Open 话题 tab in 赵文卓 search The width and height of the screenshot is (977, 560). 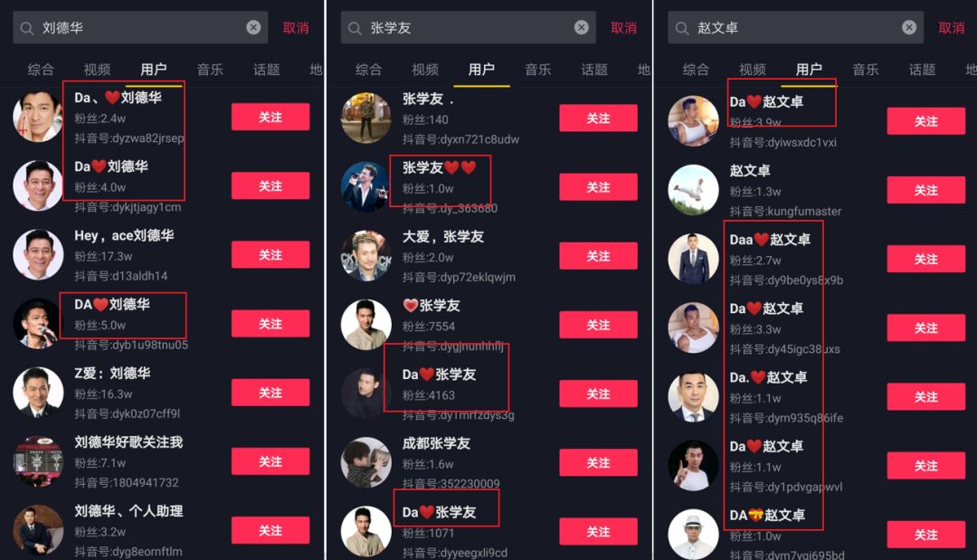tap(922, 69)
